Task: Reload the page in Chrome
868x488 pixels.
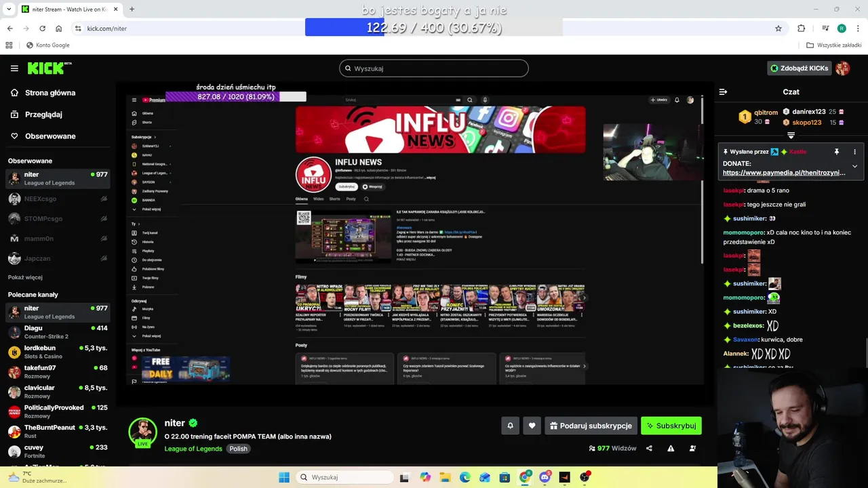Action: 42,28
